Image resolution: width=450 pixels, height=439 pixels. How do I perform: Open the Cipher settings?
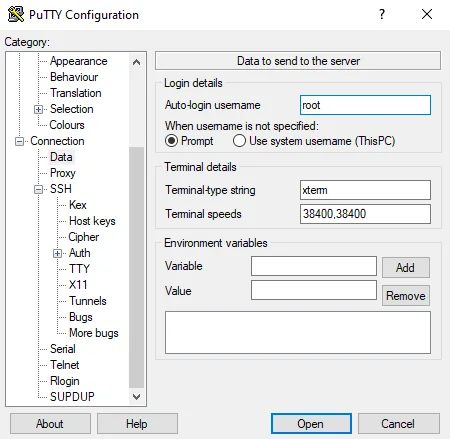(x=84, y=237)
